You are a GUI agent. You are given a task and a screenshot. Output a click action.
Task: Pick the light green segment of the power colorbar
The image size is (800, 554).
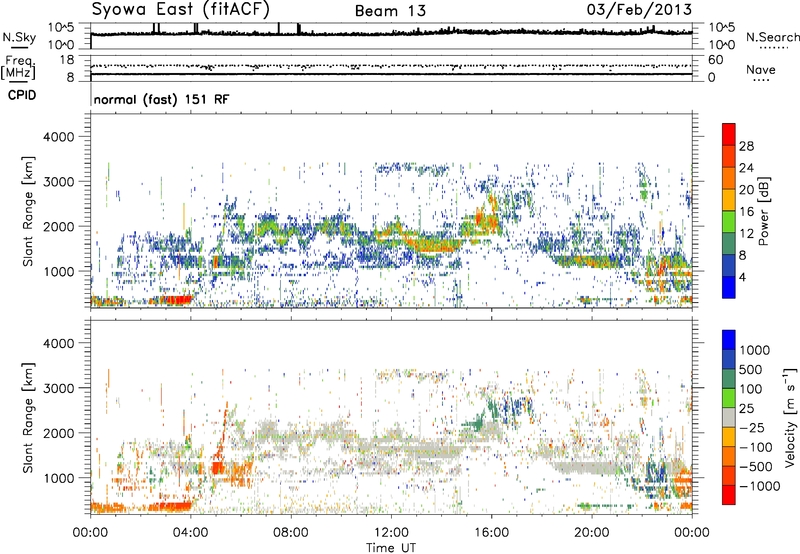tap(729, 221)
